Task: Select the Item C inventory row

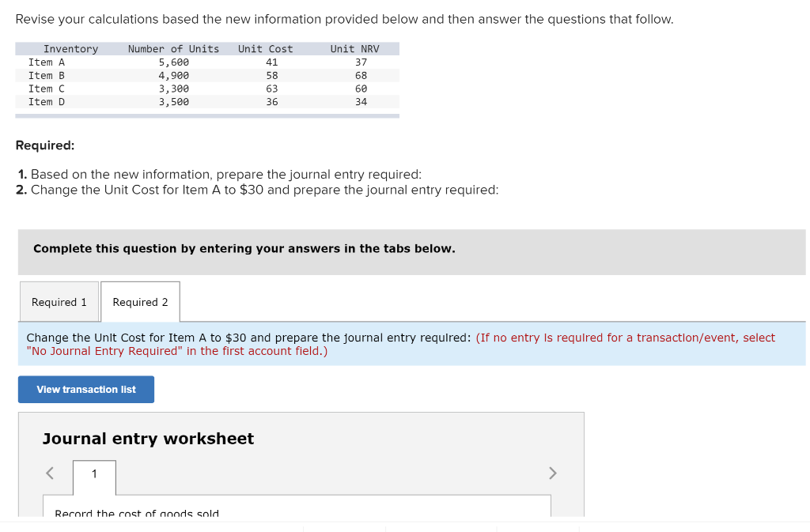Action: [206, 89]
